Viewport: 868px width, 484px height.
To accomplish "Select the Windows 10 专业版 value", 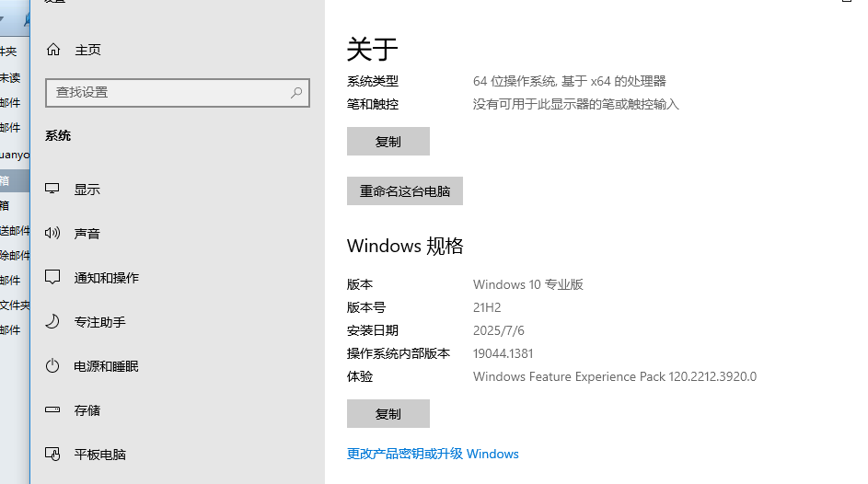I will 528,284.
